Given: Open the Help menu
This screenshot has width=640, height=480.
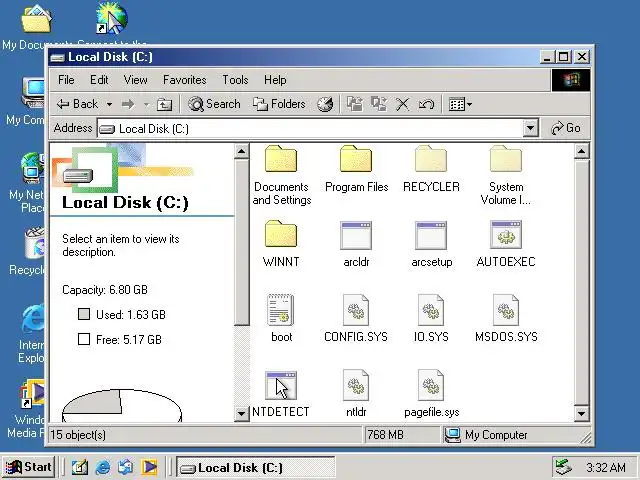Looking at the screenshot, I should click(x=275, y=80).
